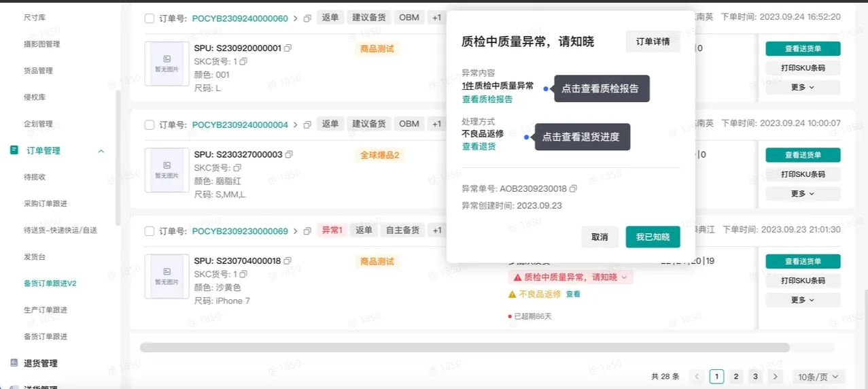Click red warning icon on 质检中质量异常
The image size is (868, 389).
(x=517, y=277)
